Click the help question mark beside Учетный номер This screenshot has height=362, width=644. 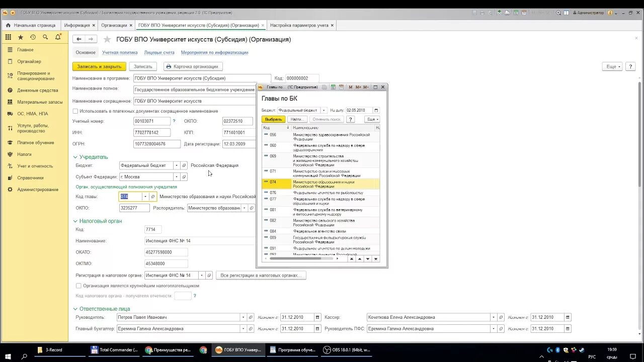174,121
